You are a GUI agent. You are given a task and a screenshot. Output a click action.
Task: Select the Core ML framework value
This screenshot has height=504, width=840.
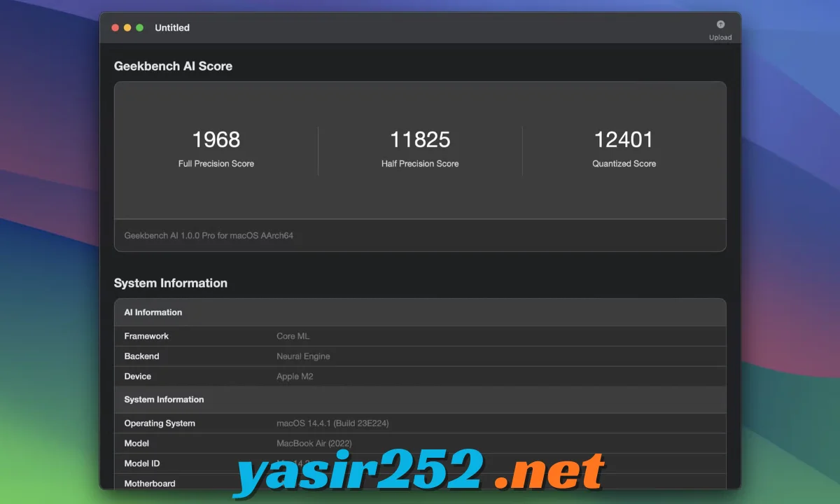tap(293, 336)
